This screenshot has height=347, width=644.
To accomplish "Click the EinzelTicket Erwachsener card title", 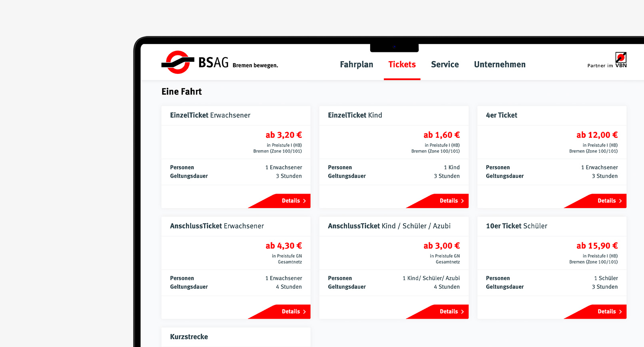I will pyautogui.click(x=210, y=115).
